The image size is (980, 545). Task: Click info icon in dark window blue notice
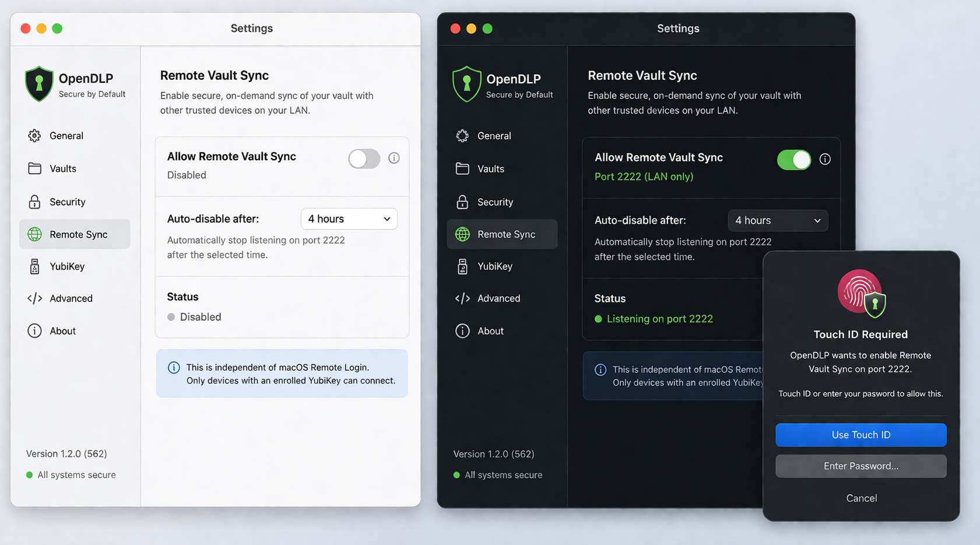point(600,370)
